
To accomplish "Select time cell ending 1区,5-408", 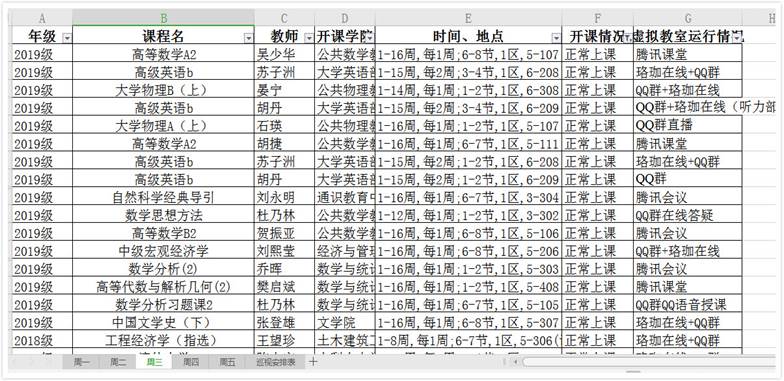I will pos(468,287).
